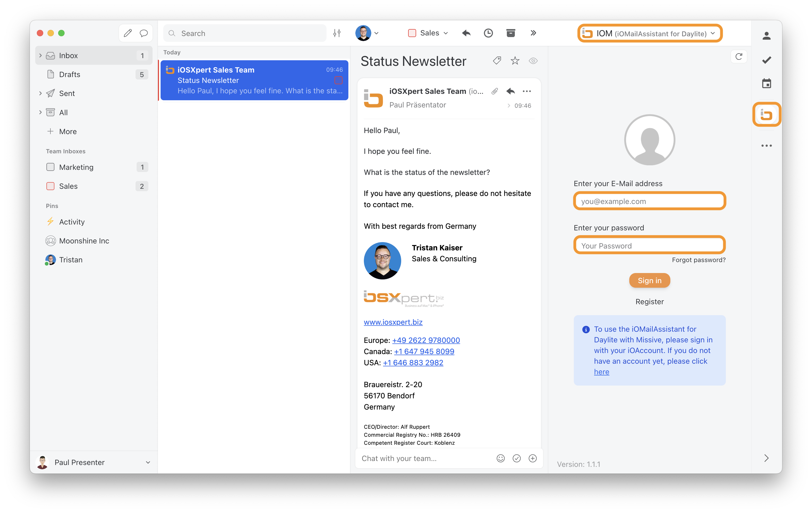Open Drafts mailbox
This screenshot has width=812, height=513.
[94, 74]
